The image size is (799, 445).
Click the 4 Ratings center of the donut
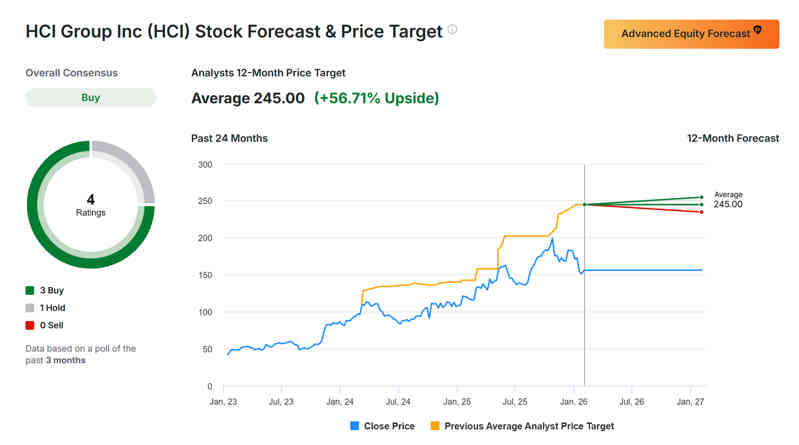tap(91, 205)
